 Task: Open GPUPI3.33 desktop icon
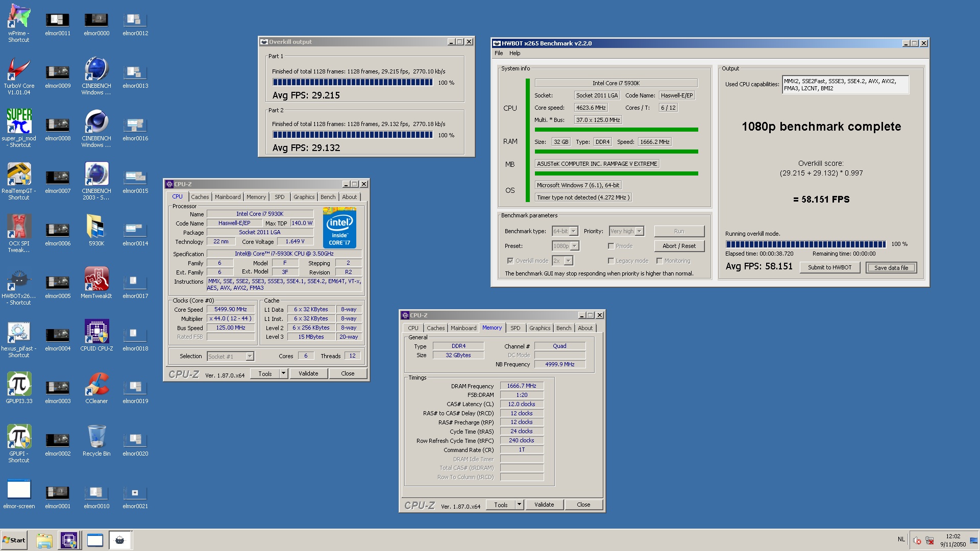(19, 388)
